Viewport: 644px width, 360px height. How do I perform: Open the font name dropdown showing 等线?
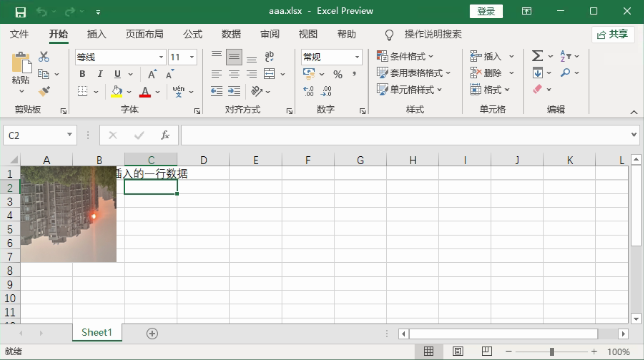(x=161, y=57)
